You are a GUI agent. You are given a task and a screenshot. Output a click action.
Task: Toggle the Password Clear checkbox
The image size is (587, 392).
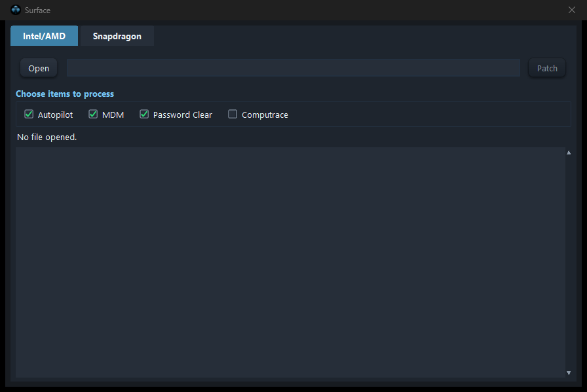click(x=144, y=114)
